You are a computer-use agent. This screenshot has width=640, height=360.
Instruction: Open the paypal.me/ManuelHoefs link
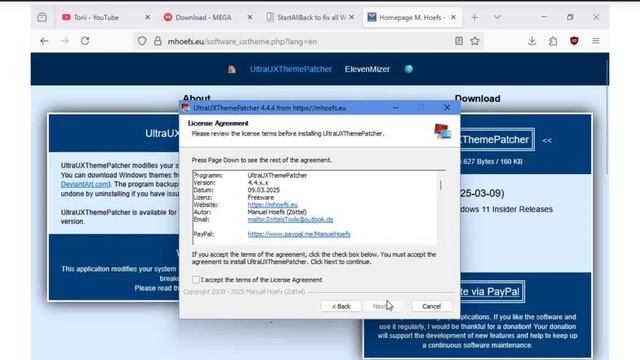coord(299,234)
